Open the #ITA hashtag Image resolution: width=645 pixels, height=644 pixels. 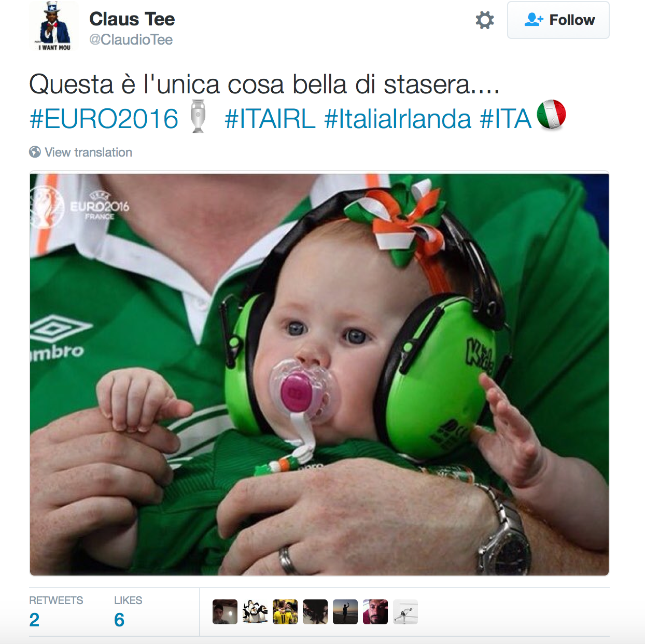point(506,119)
